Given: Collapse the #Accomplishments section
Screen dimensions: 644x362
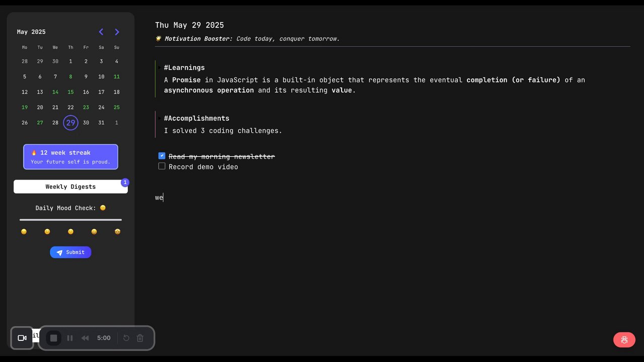Looking at the screenshot, I should pyautogui.click(x=159, y=118).
